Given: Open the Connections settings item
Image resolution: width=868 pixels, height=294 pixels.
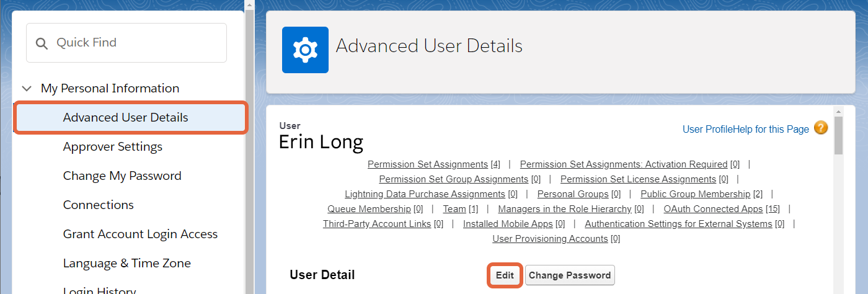Looking at the screenshot, I should (x=98, y=205).
